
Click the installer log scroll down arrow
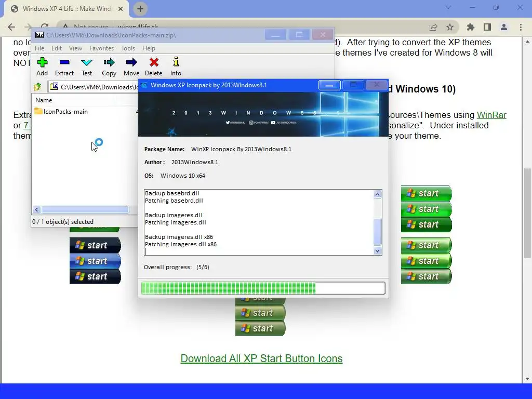[x=377, y=251]
